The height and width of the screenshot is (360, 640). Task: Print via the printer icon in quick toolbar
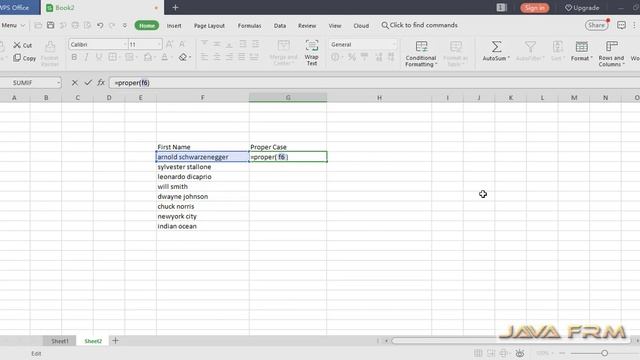click(75, 25)
